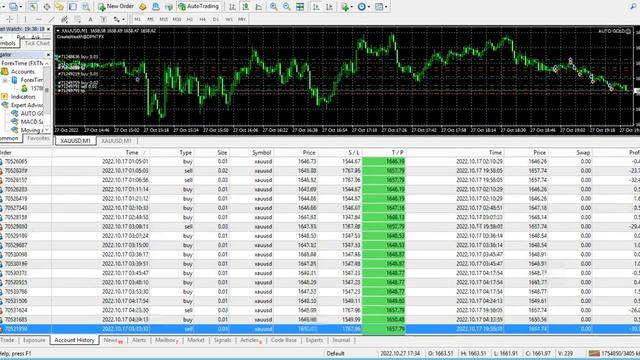640x360 pixels.
Task: Toggle chart shift icon
Action: 329,7
